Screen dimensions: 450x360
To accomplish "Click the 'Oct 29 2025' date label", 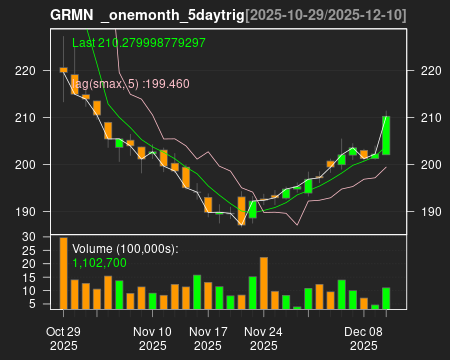I will [63, 339].
